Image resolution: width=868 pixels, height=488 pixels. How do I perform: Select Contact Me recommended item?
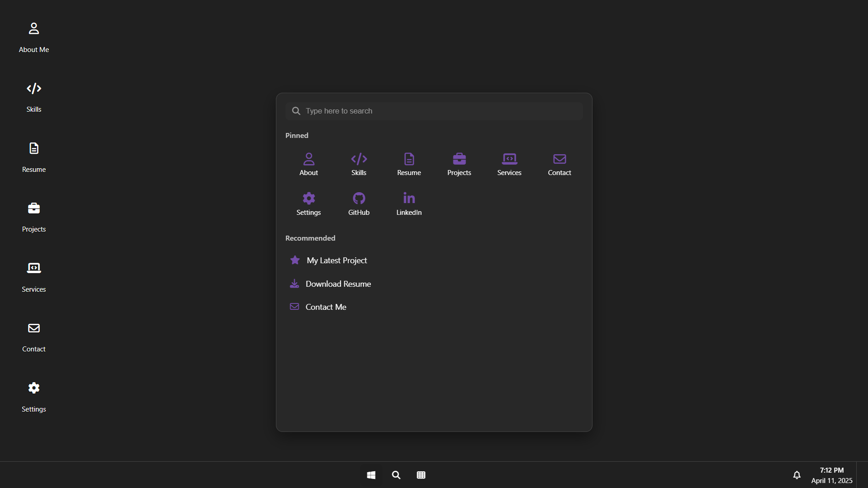326,307
